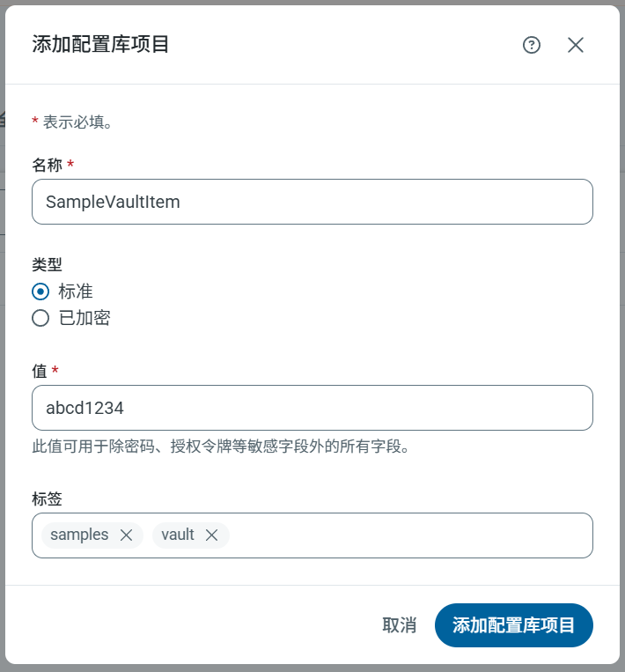Click the 表示必填 required note

pyautogui.click(x=77, y=122)
